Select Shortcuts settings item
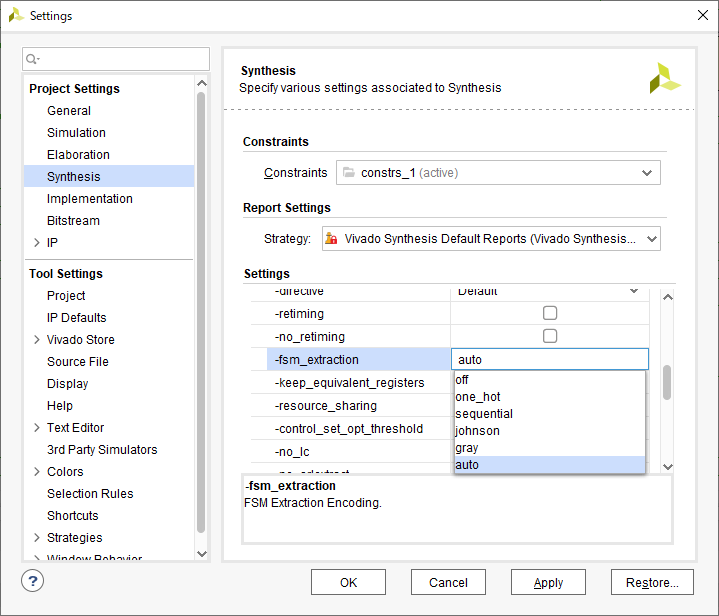Screen dimensions: 719x616 72,516
